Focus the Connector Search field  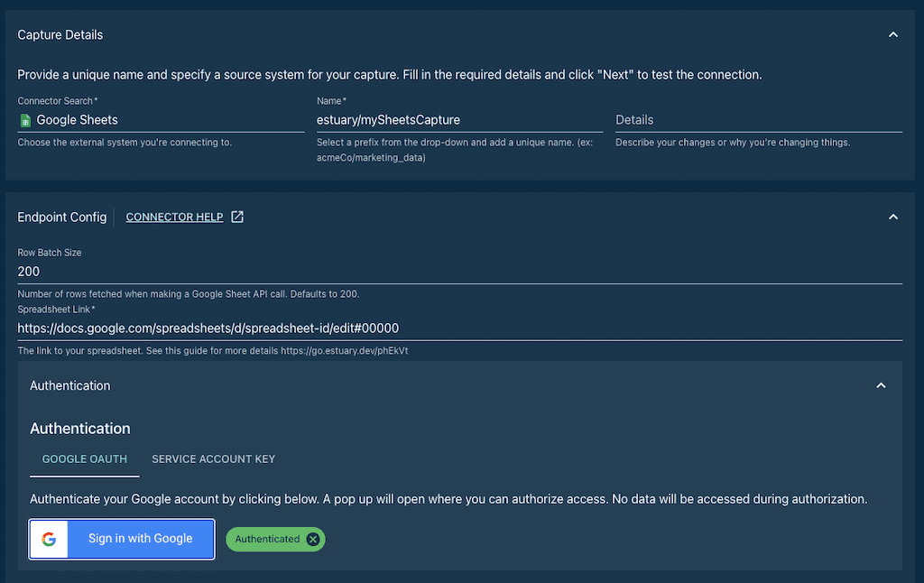coord(167,120)
